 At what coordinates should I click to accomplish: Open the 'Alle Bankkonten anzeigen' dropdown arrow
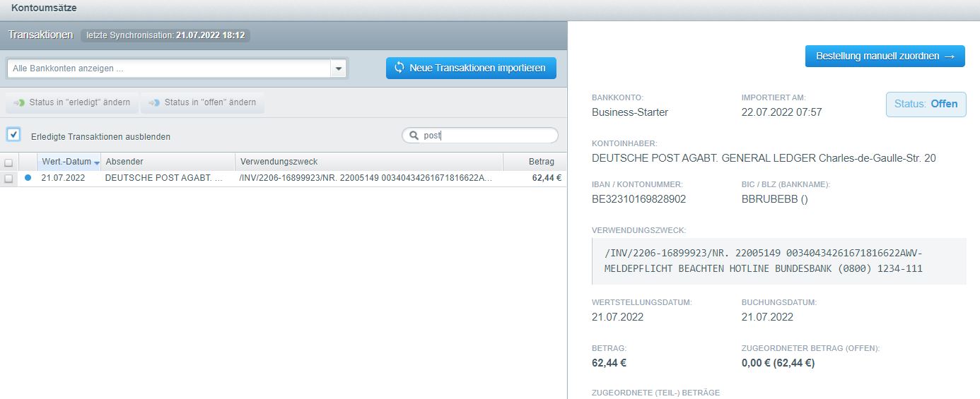coord(339,69)
